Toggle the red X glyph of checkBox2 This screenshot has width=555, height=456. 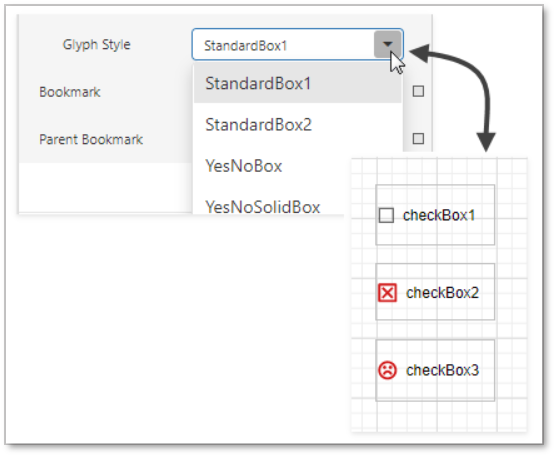point(387,293)
